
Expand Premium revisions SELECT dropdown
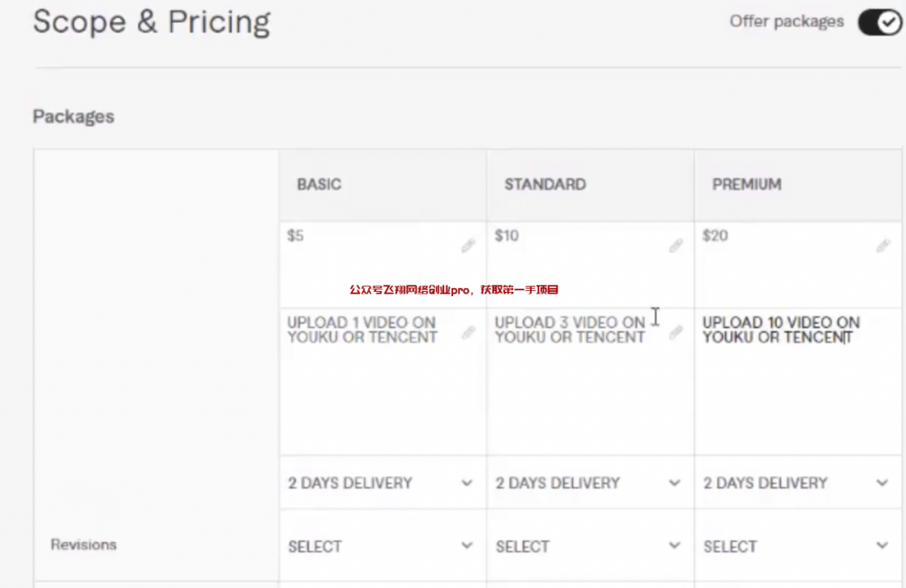796,546
